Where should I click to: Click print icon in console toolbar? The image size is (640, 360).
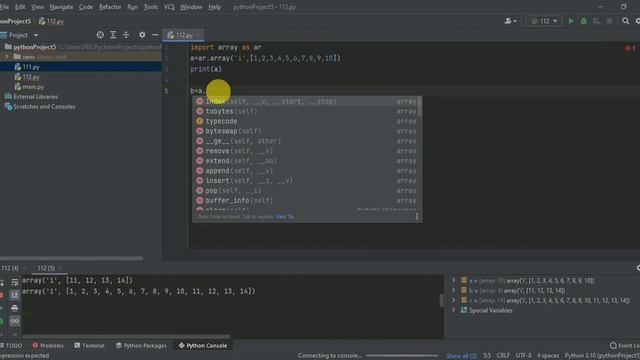(x=15, y=308)
